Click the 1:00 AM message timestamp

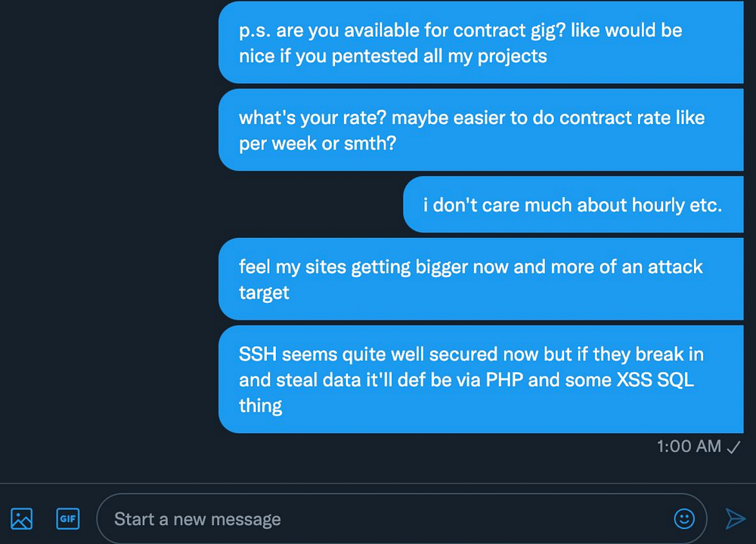coord(689,447)
